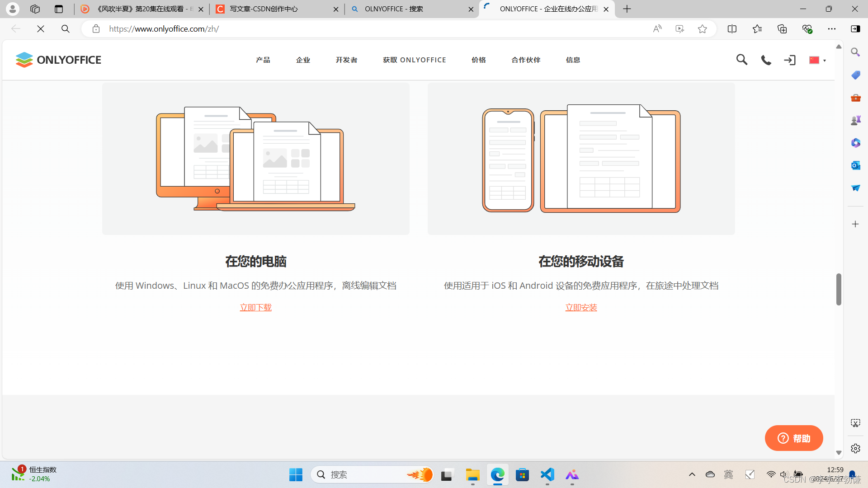
Task: Show hidden system tray icons
Action: tap(692, 474)
